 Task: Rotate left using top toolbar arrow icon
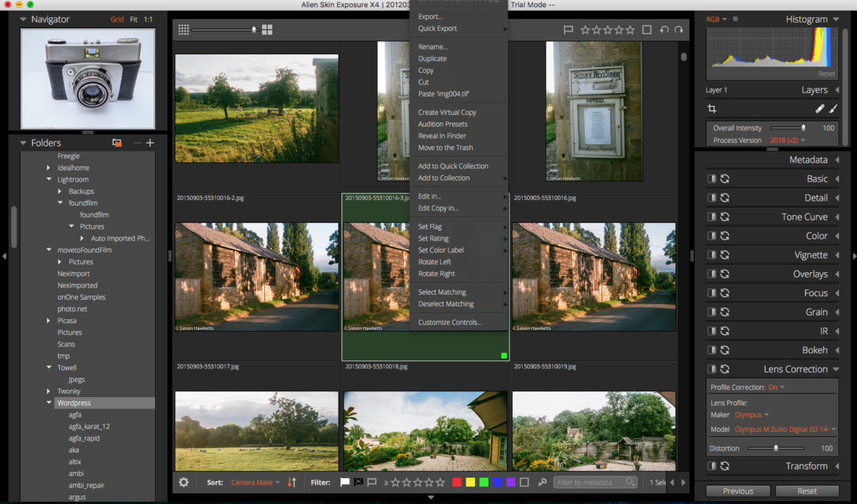point(664,30)
